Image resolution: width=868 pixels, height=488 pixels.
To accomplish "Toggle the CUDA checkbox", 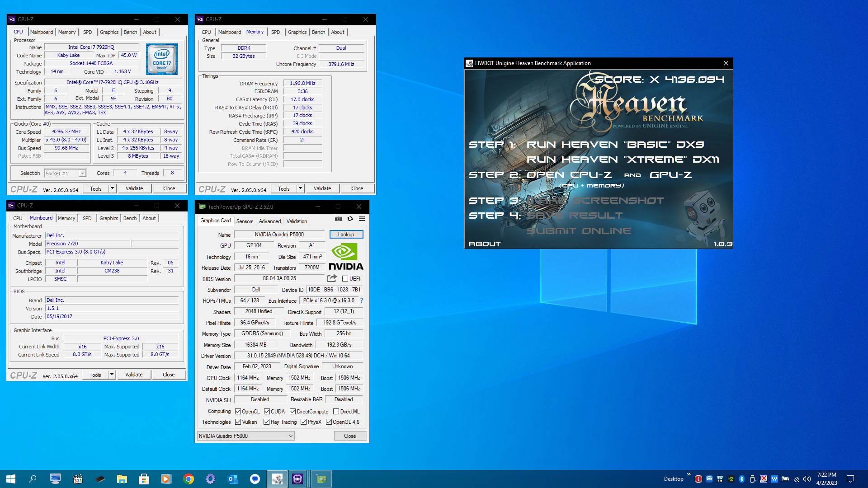I will [x=267, y=412].
